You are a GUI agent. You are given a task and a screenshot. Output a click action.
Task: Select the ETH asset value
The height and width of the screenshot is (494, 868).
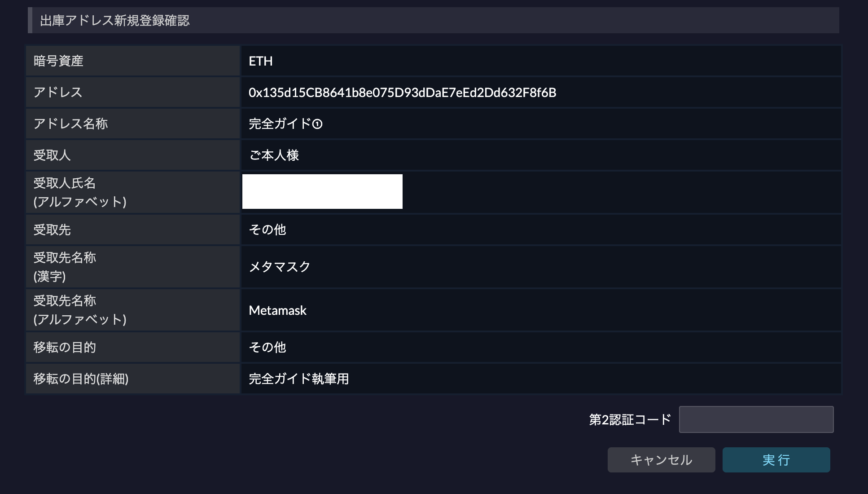[261, 61]
